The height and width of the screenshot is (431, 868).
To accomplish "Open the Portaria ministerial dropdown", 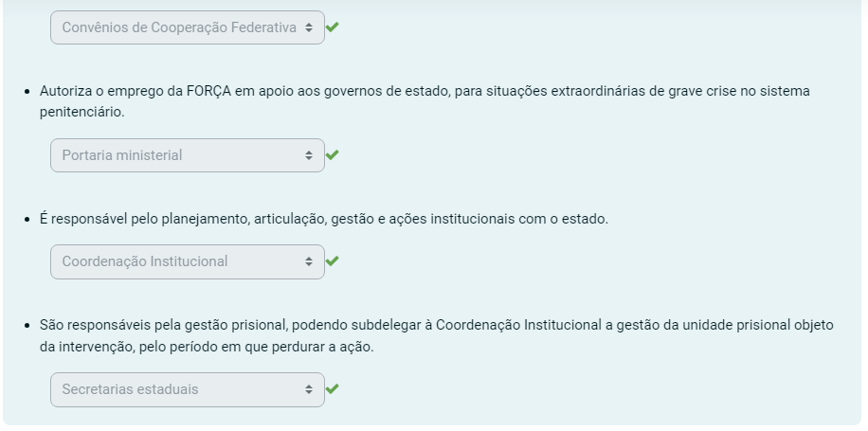I will 180,155.
